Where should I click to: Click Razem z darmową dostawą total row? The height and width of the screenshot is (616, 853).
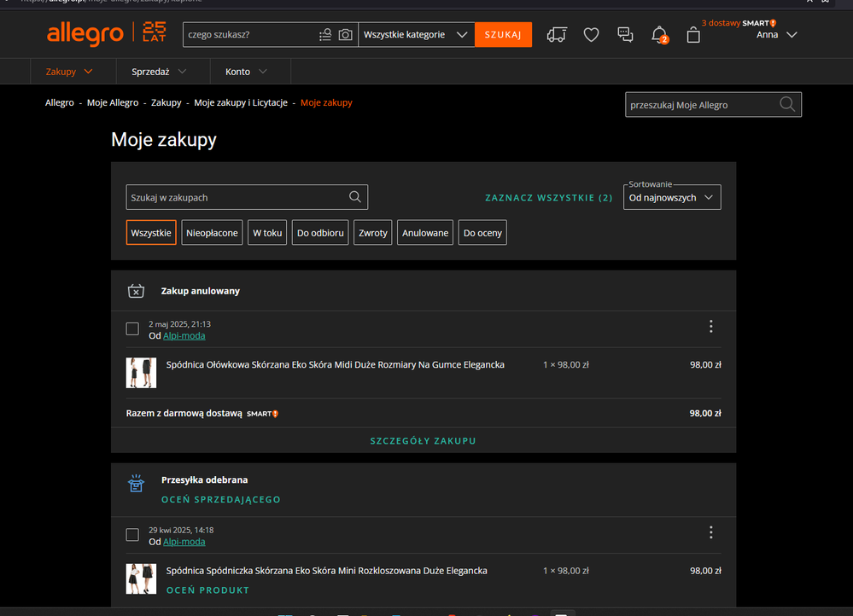coord(424,413)
